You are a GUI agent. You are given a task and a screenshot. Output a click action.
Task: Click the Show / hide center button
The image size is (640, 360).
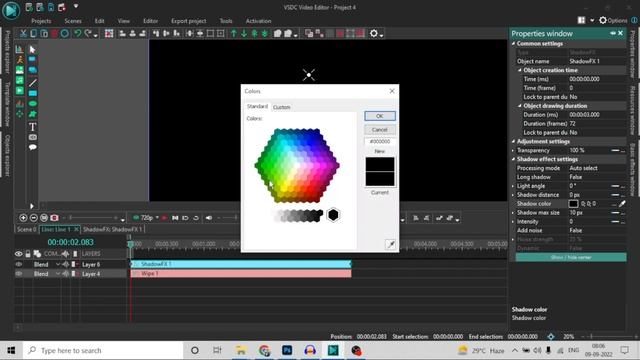tap(571, 257)
